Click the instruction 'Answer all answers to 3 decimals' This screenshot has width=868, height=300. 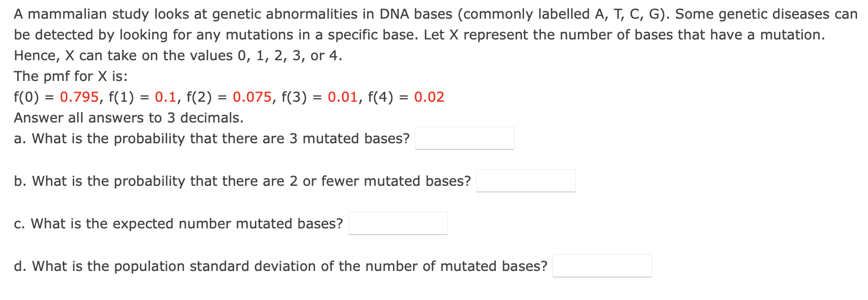tap(129, 117)
